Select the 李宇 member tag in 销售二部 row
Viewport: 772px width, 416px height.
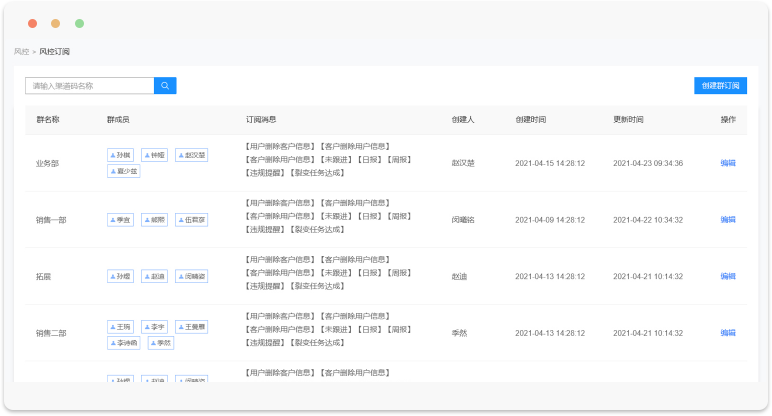[x=155, y=327]
